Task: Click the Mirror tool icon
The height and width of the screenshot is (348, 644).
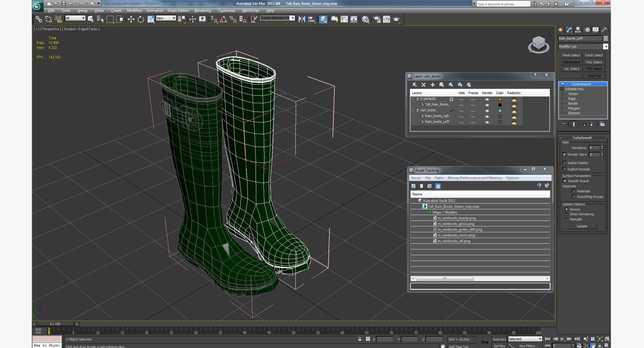Action: pos(302,19)
